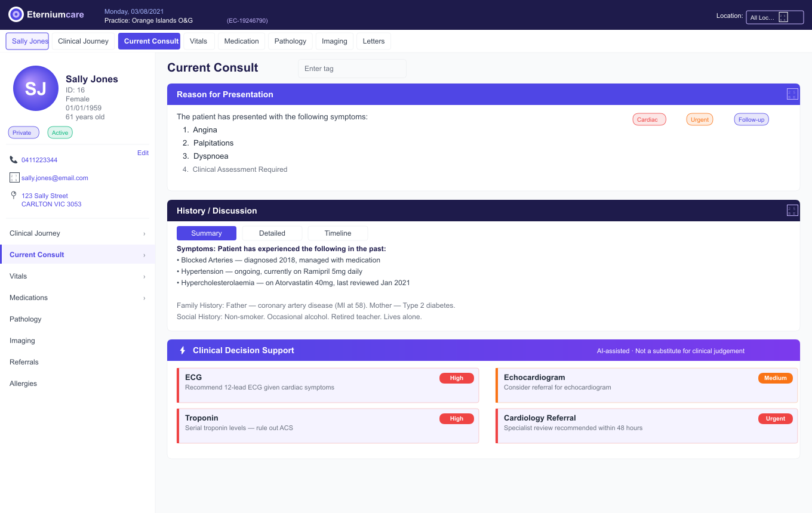Click the Reason for Presentation header icon

792,94
